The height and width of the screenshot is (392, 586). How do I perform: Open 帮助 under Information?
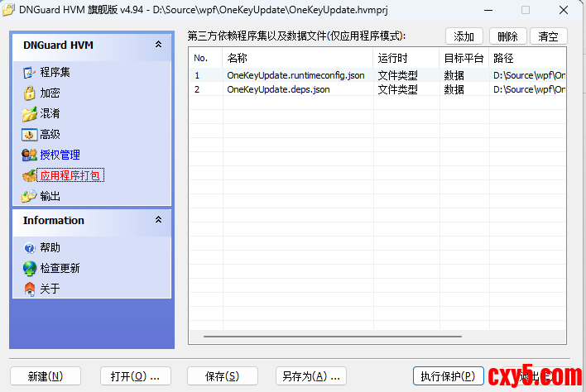(50, 248)
